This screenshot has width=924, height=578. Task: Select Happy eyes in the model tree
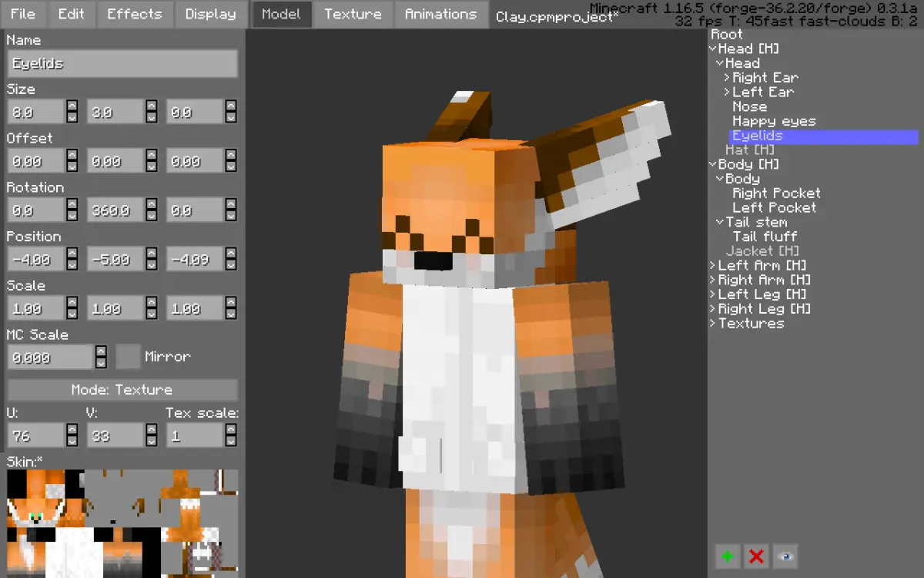[x=774, y=121]
